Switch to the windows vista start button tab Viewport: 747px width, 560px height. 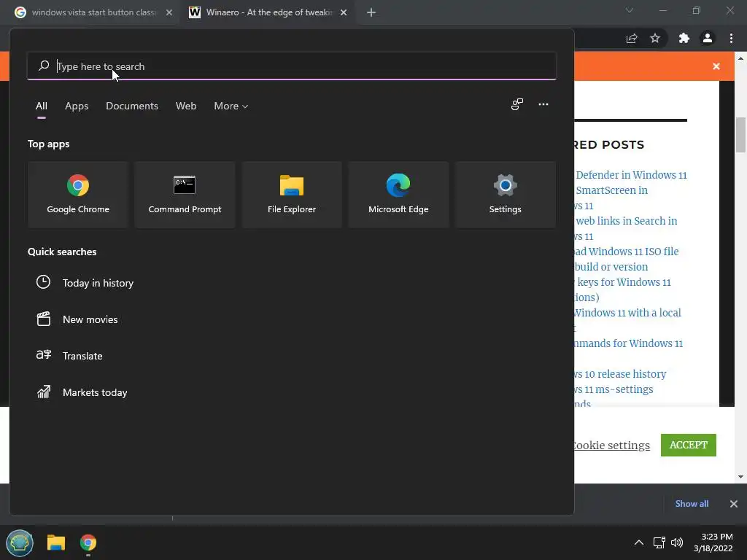coord(93,12)
